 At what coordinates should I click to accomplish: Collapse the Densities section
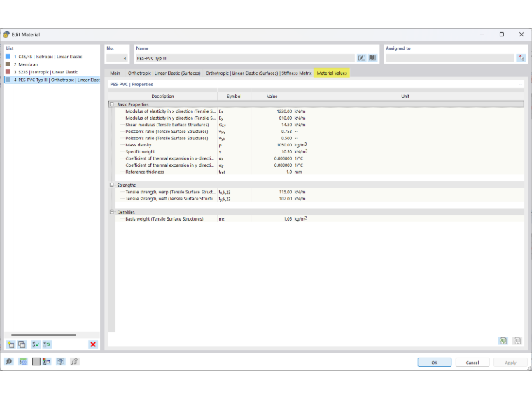tap(112, 211)
